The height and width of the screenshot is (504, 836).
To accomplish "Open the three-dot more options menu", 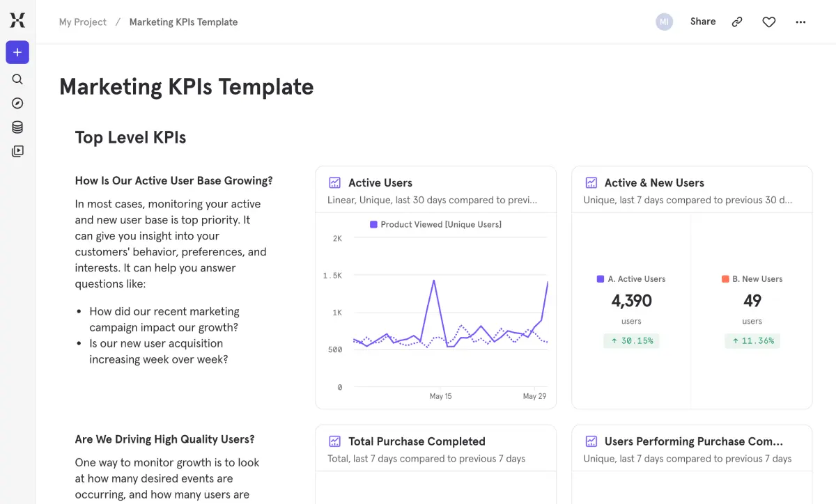I will click(800, 22).
